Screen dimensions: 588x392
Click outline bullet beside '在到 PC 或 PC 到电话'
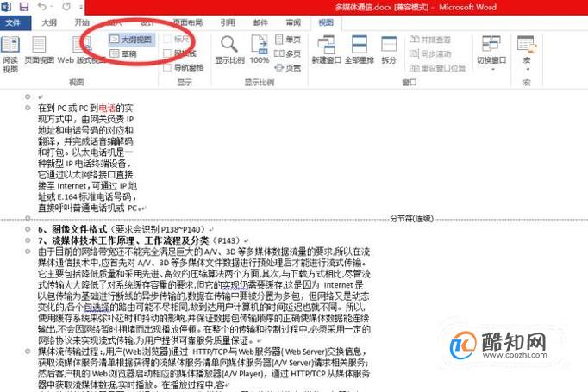(28, 108)
